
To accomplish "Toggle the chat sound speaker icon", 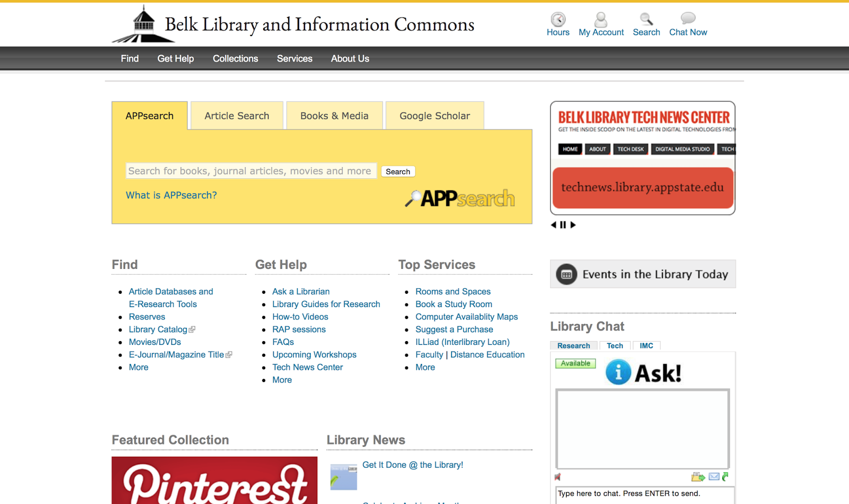I will point(558,476).
